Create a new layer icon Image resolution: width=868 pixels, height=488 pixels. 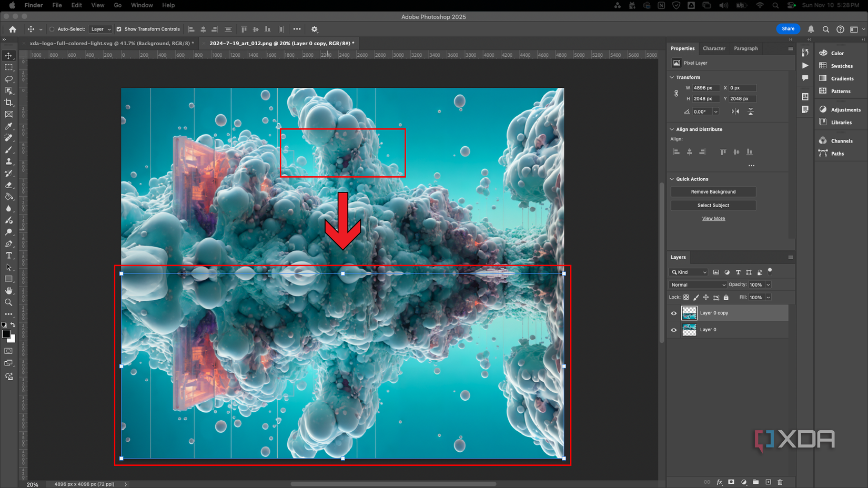pos(768,482)
